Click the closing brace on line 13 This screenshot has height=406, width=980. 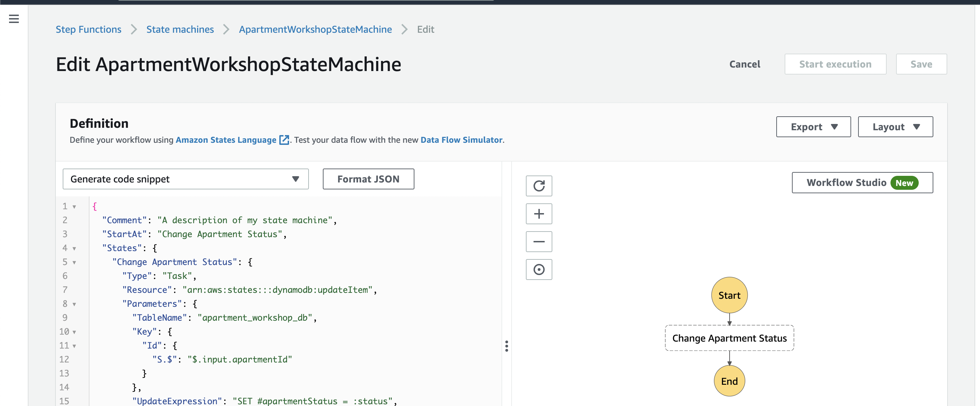click(144, 373)
